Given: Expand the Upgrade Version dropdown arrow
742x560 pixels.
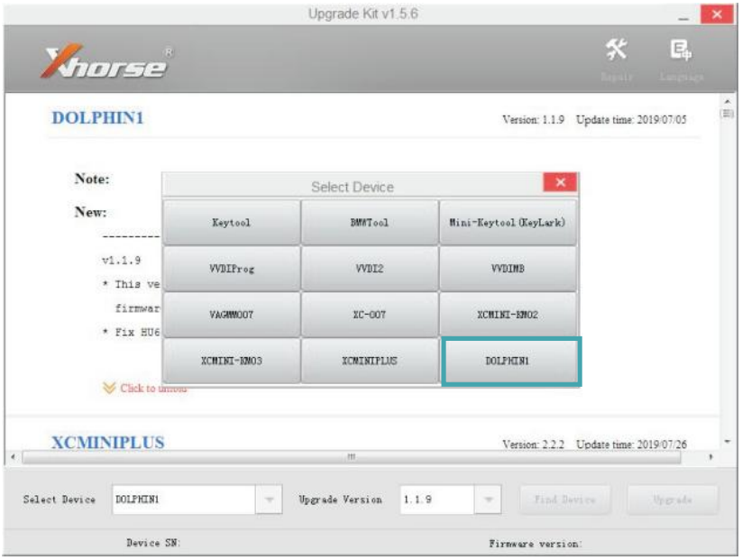Looking at the screenshot, I should pyautogui.click(x=488, y=500).
